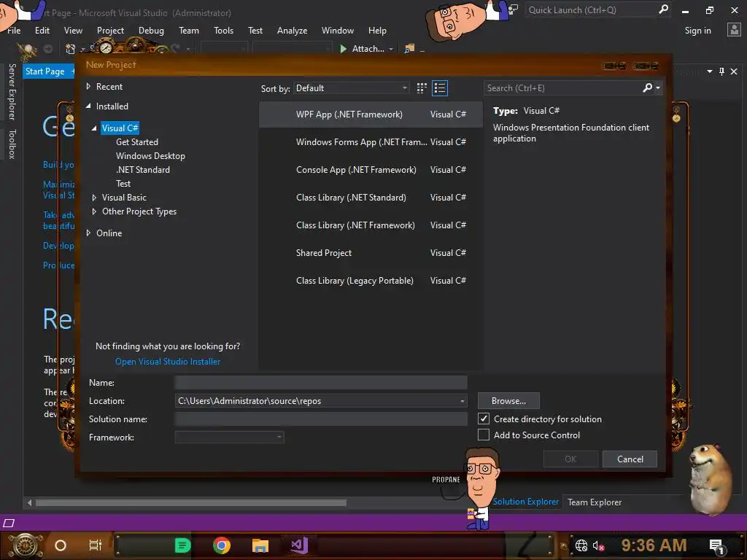This screenshot has height=560, width=747.
Task: Open the Spotify-style green taskbar app
Action: (x=182, y=545)
